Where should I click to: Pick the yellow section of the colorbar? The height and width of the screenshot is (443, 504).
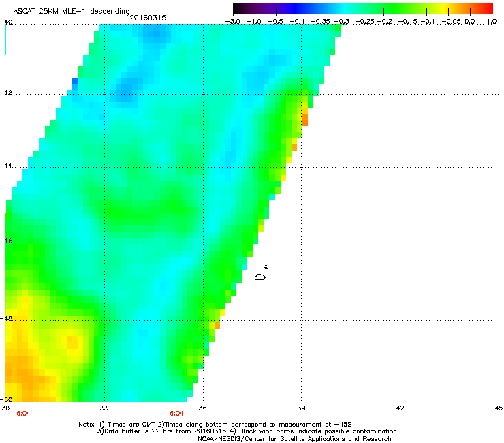coord(443,9)
